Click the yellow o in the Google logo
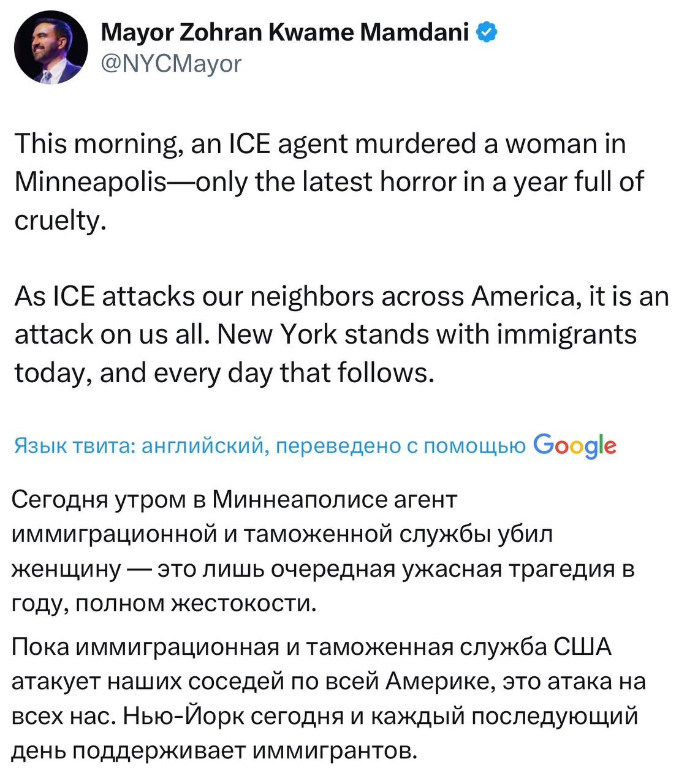687x784 pixels. tap(577, 447)
